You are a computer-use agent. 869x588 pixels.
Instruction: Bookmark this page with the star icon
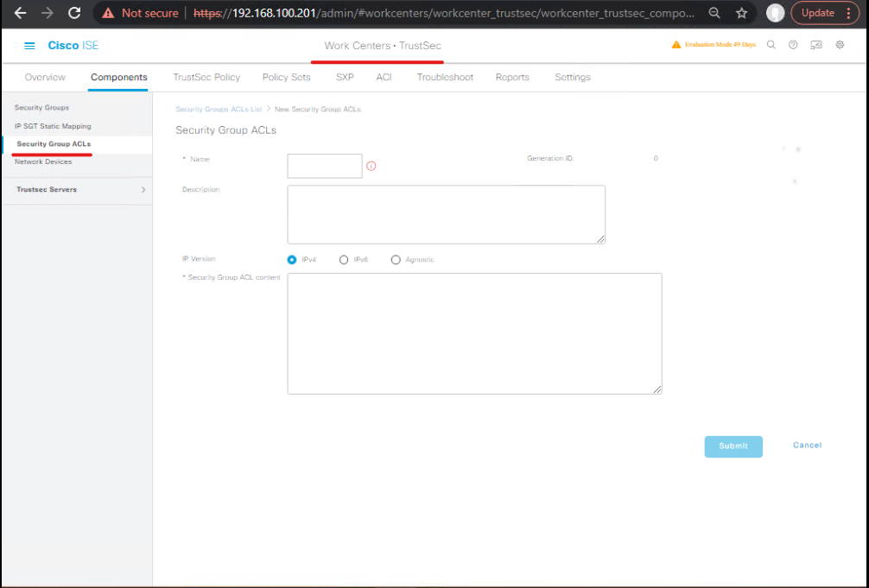click(x=741, y=13)
